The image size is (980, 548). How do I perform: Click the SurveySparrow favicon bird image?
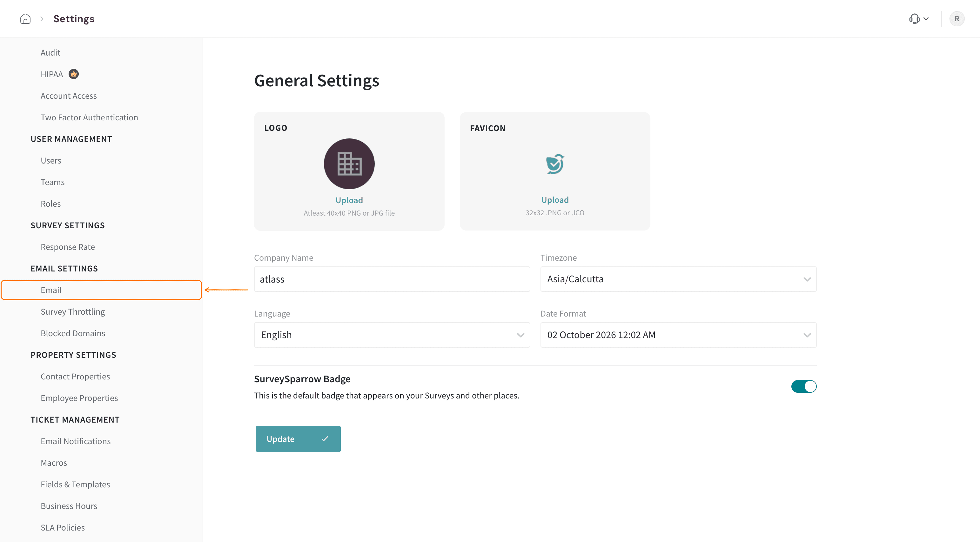coord(555,164)
